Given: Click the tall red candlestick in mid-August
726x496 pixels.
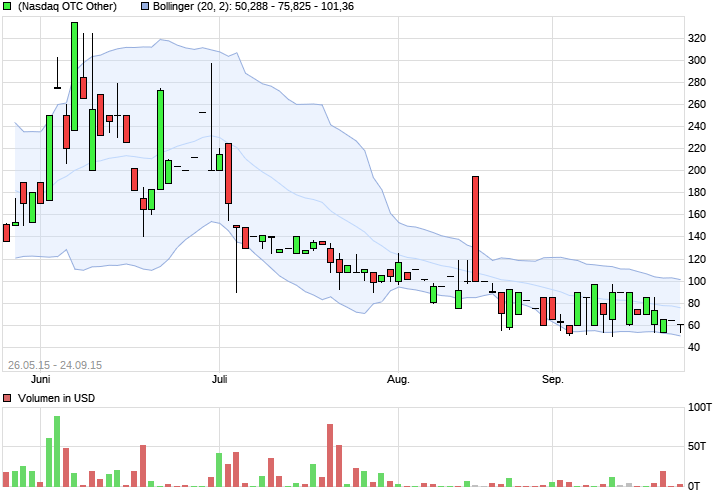Looking at the screenshot, I should pos(475,229).
